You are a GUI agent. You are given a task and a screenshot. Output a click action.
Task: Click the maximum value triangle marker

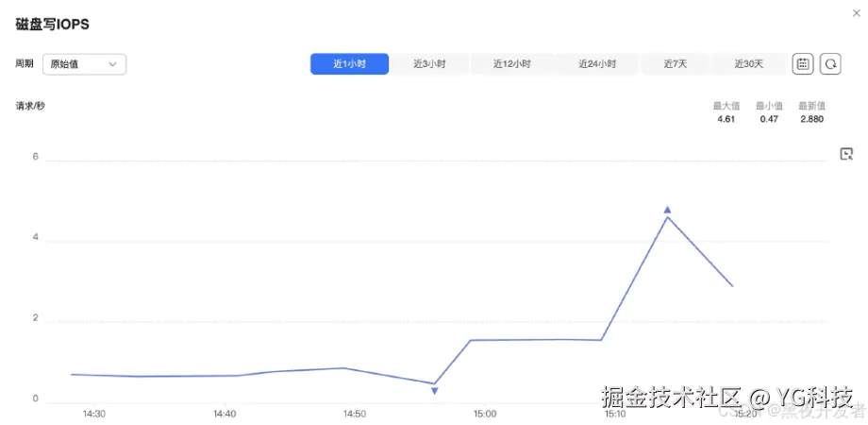(667, 210)
